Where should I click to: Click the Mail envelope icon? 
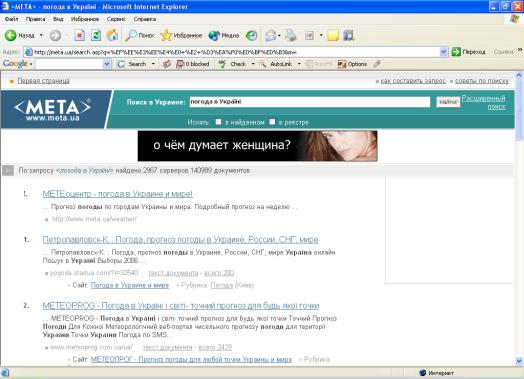pos(271,35)
